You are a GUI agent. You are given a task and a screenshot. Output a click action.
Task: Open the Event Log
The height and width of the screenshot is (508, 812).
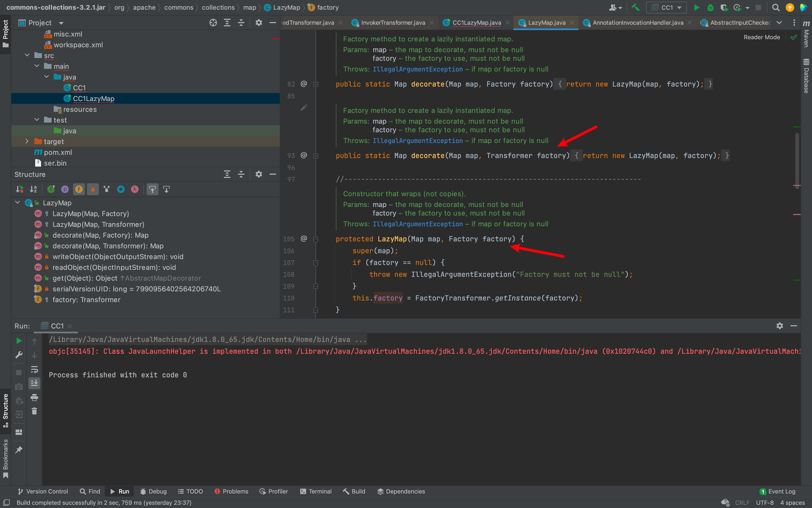pos(777,491)
